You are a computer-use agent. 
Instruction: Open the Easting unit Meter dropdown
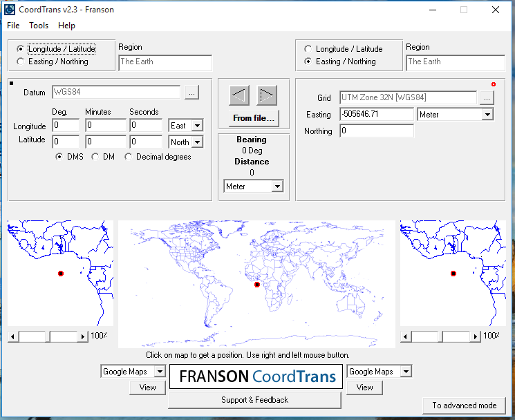pyautogui.click(x=488, y=115)
